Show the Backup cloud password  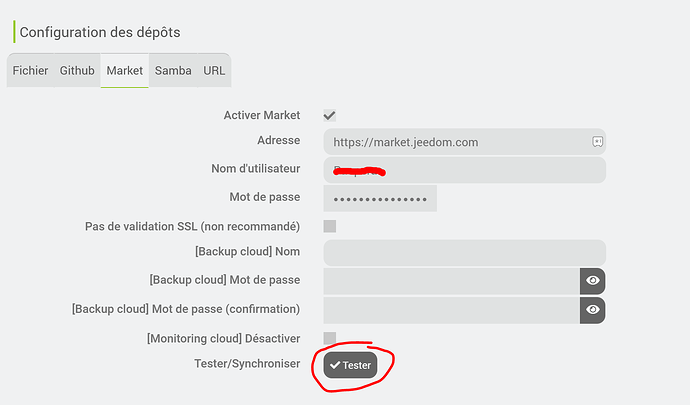[593, 281]
